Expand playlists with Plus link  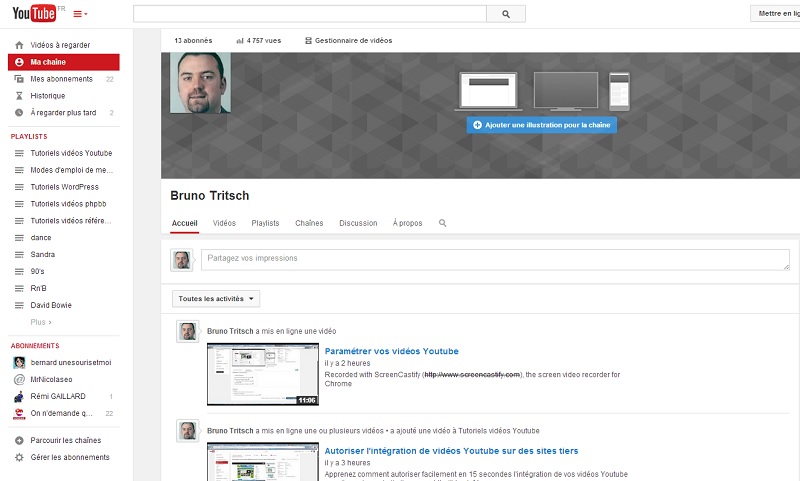click(x=41, y=322)
